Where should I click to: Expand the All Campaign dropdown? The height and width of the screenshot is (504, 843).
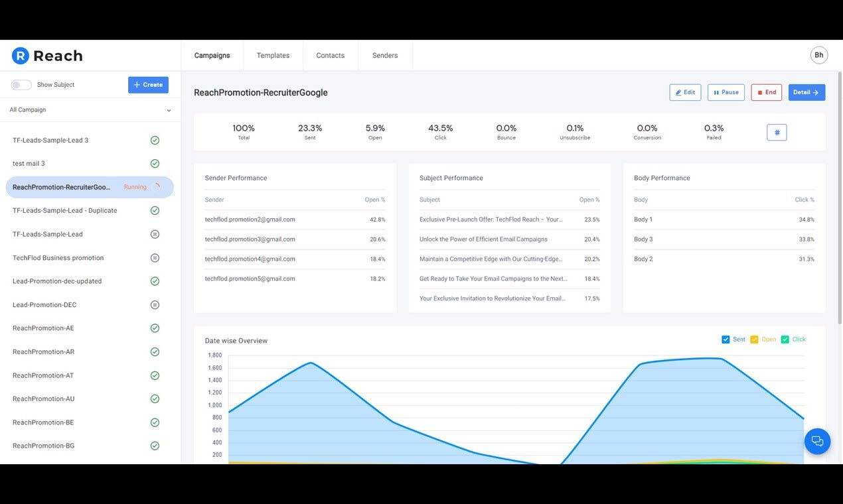point(90,110)
